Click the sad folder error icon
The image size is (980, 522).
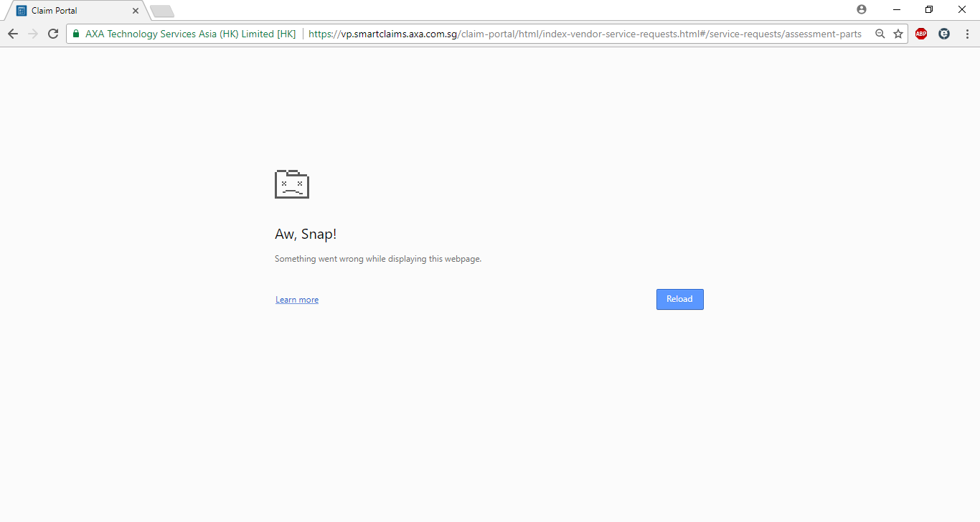coord(292,184)
